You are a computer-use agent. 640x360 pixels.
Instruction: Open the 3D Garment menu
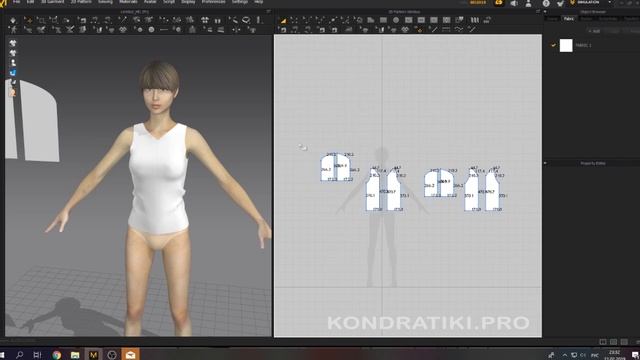click(52, 2)
